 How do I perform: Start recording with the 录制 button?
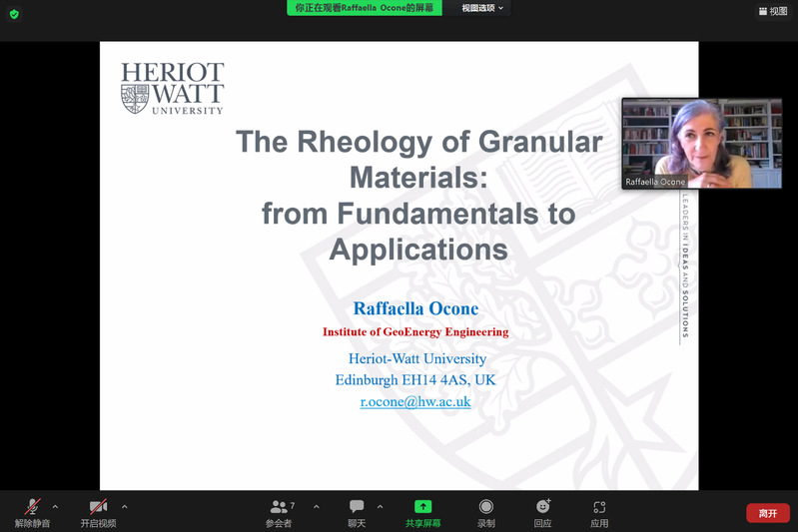click(x=486, y=513)
